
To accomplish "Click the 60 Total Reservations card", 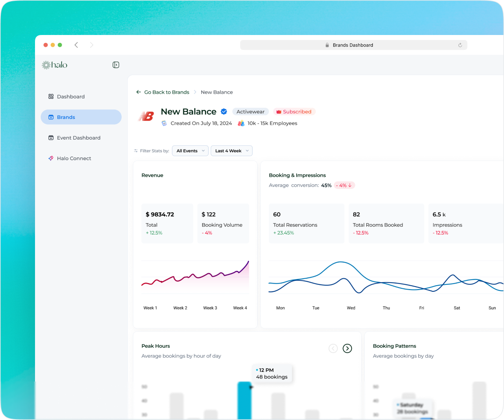I will [x=307, y=223].
